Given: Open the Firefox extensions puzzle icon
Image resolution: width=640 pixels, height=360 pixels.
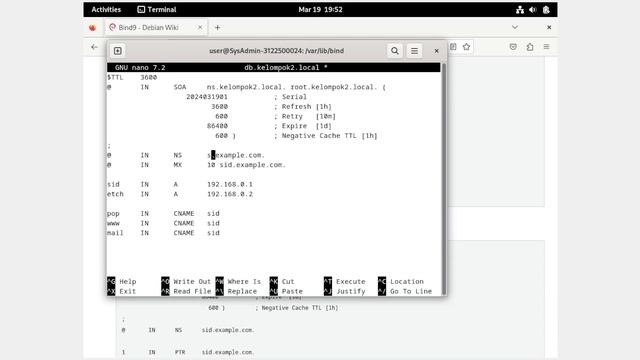Looking at the screenshot, I should [x=530, y=47].
